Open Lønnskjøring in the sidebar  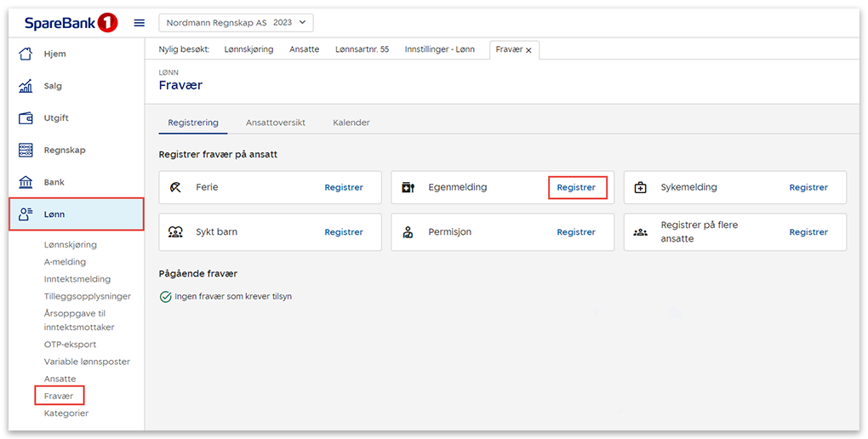click(x=71, y=245)
